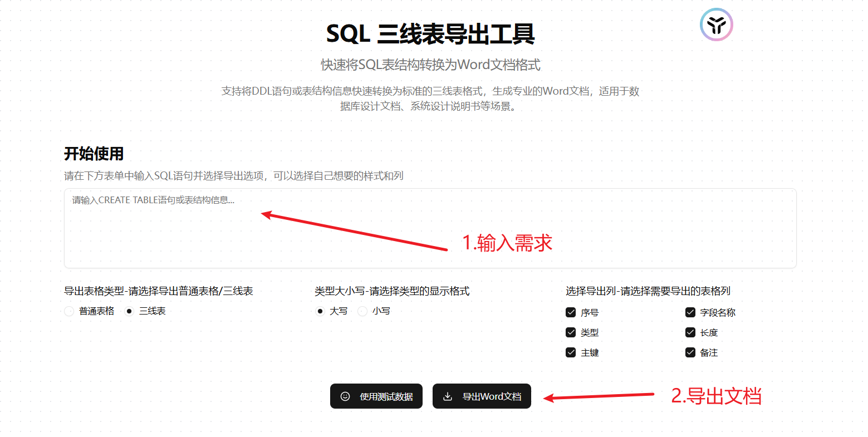Image resolution: width=868 pixels, height=437 pixels.
Task: Select the 三线表 radio option
Action: (129, 311)
